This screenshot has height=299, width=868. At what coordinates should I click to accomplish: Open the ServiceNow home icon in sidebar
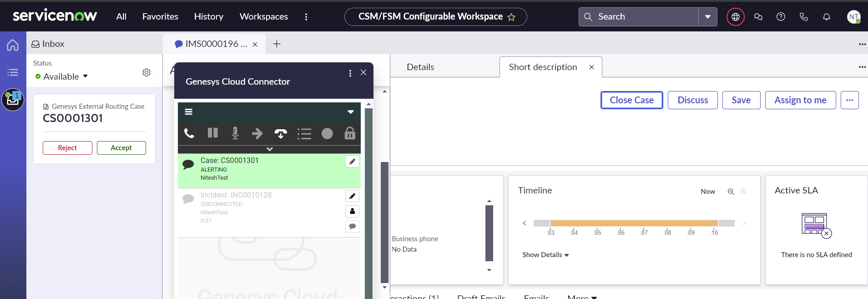click(x=13, y=45)
